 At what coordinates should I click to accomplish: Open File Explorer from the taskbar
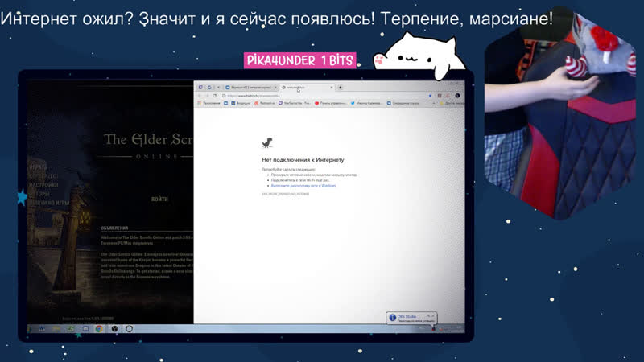coord(56,329)
